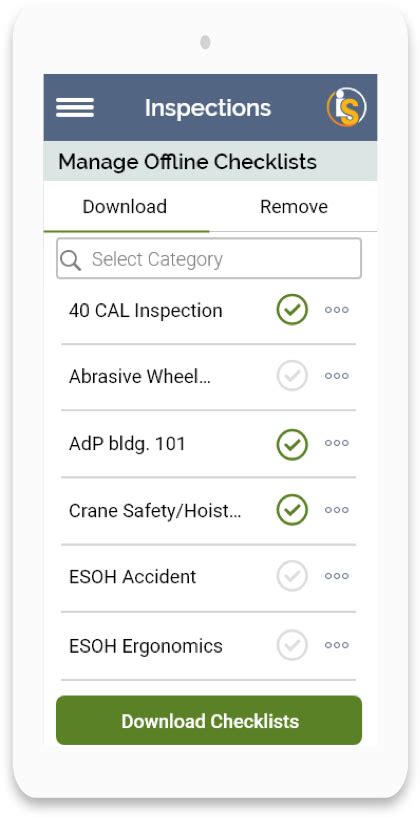
Task: Select the Abrasive Wheel checklist checkmark
Action: click(292, 376)
